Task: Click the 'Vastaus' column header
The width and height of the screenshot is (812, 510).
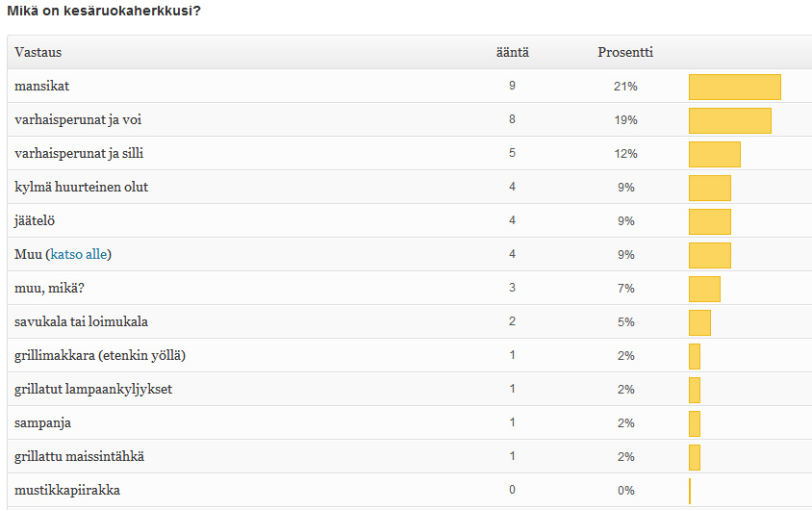Action: click(x=38, y=52)
